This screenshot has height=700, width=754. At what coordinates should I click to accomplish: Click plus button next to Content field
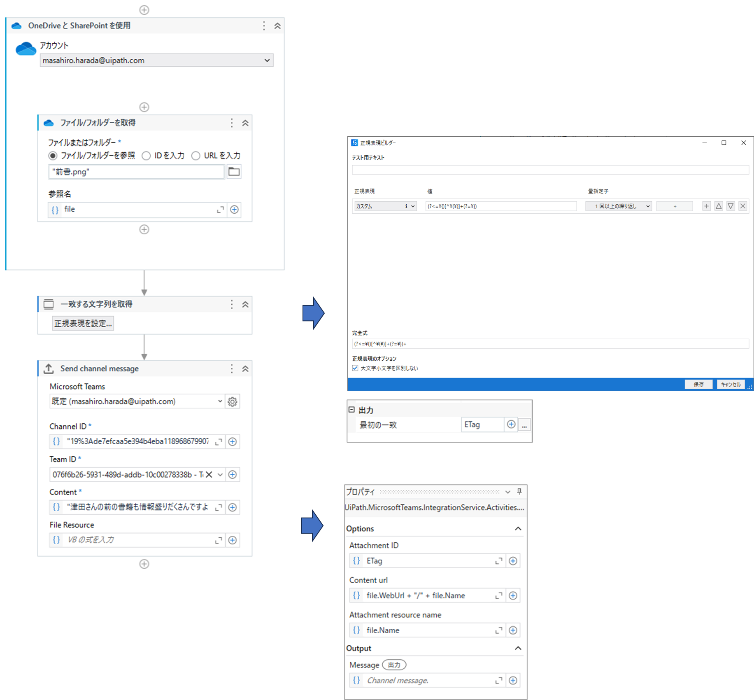233,507
